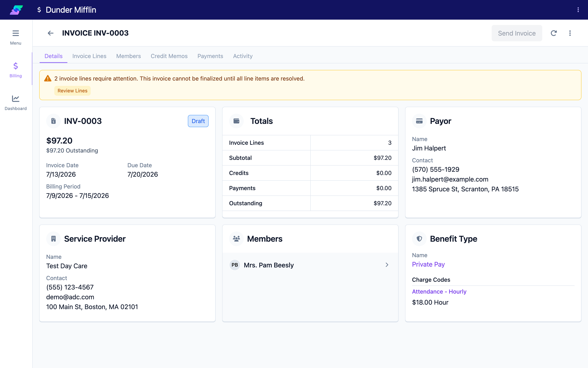
Task: Select the PB avatar for Pam Beesly
Action: point(235,265)
